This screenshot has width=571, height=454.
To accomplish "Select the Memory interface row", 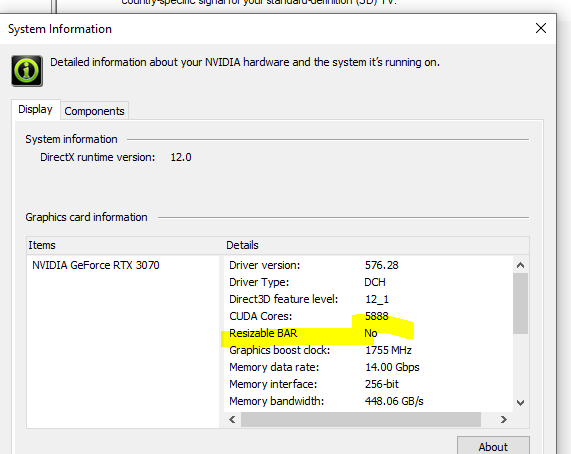I will pyautogui.click(x=368, y=384).
